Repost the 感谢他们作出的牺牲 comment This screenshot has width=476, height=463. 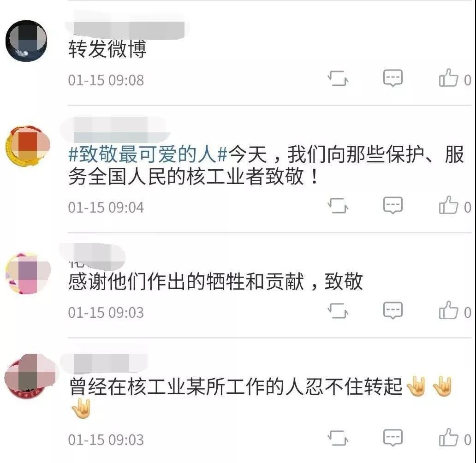pyautogui.click(x=338, y=310)
